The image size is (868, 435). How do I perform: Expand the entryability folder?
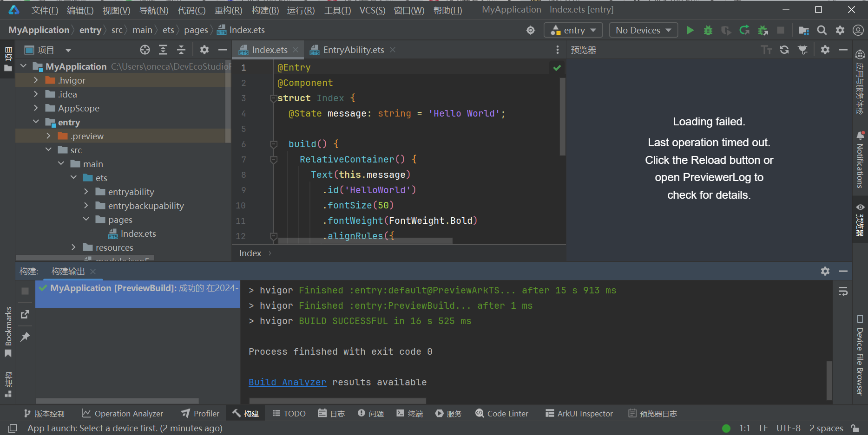click(86, 192)
